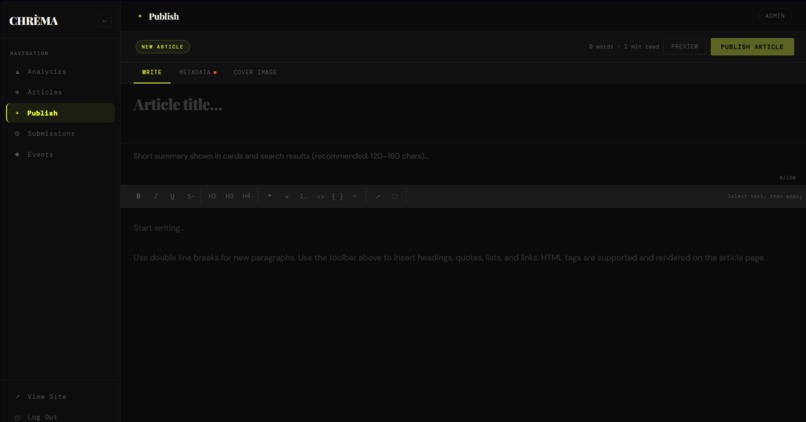Click the Submissions circle icon
The width and height of the screenshot is (806, 422).
point(17,134)
